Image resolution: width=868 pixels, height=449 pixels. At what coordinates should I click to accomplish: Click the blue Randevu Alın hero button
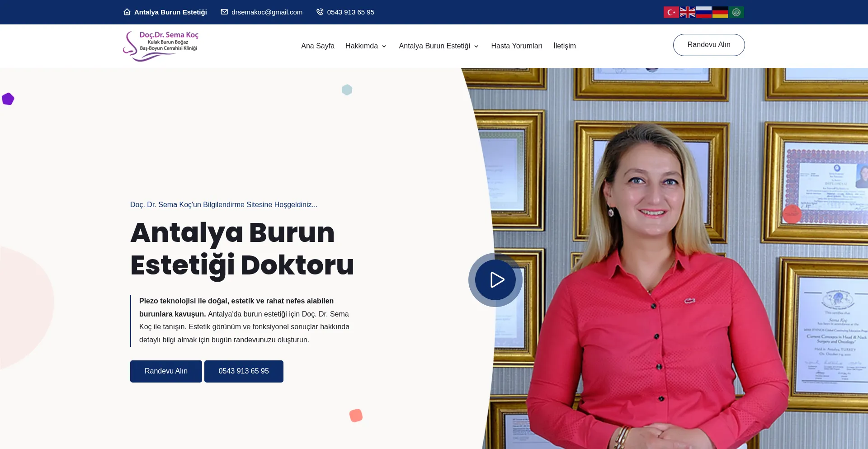pyautogui.click(x=166, y=371)
